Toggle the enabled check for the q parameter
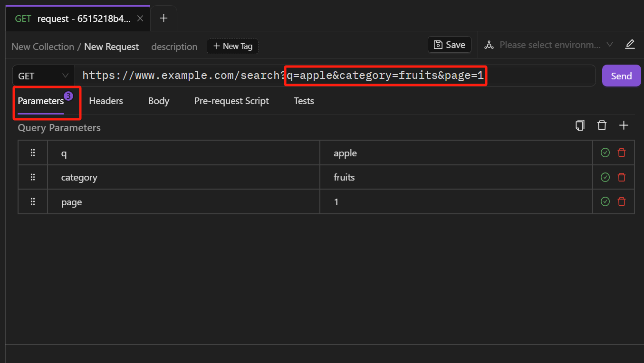The image size is (644, 363). click(605, 153)
